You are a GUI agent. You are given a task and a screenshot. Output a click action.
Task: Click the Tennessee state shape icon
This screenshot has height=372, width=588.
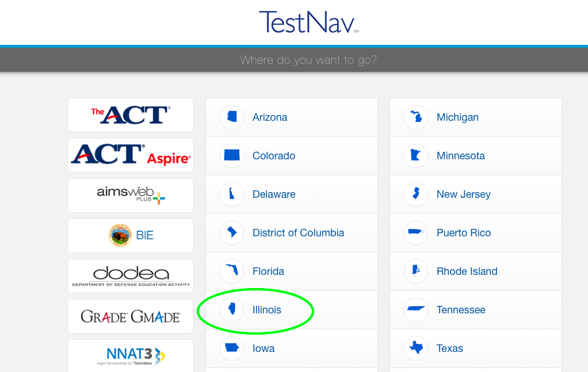point(416,309)
